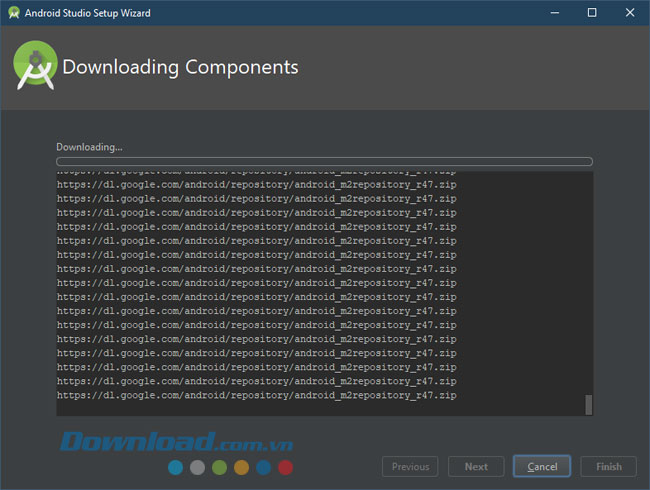Maximize the Setup Wizard window
The height and width of the screenshot is (490, 650).
tap(592, 13)
